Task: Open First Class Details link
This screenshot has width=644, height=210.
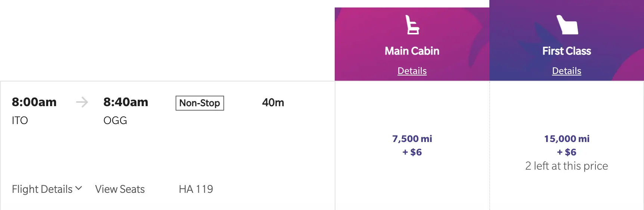Action: pos(567,71)
